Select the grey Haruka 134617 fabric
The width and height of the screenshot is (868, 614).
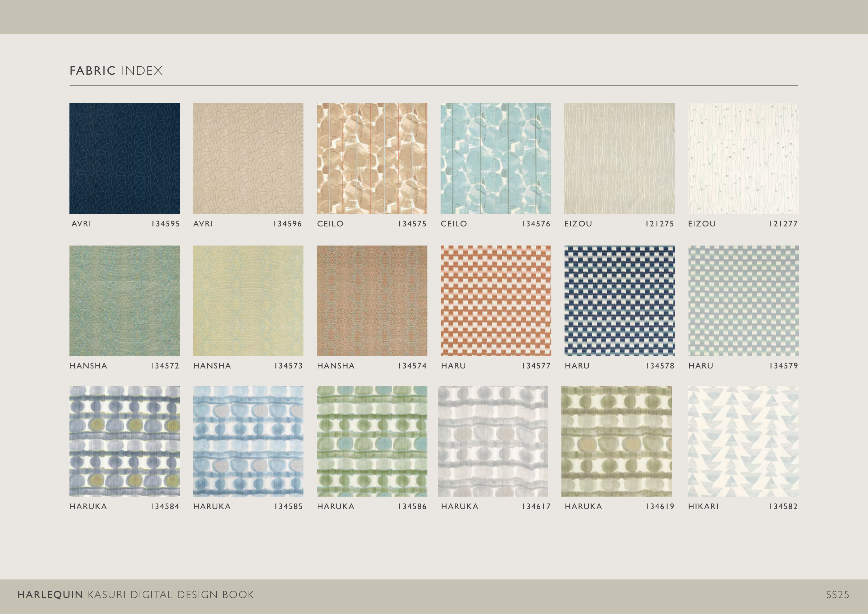(x=493, y=441)
